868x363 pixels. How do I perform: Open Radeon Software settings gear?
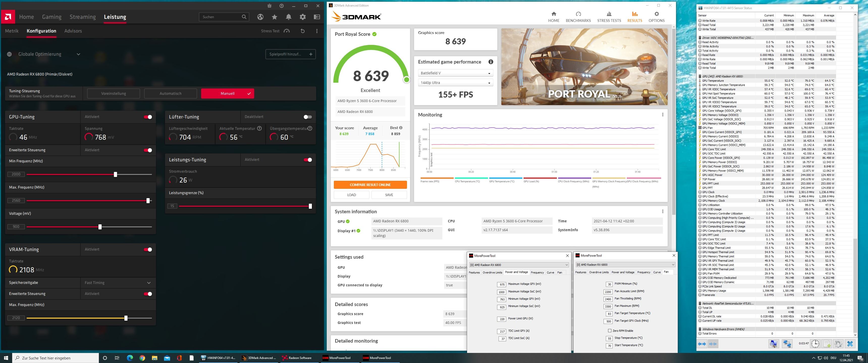click(x=303, y=17)
